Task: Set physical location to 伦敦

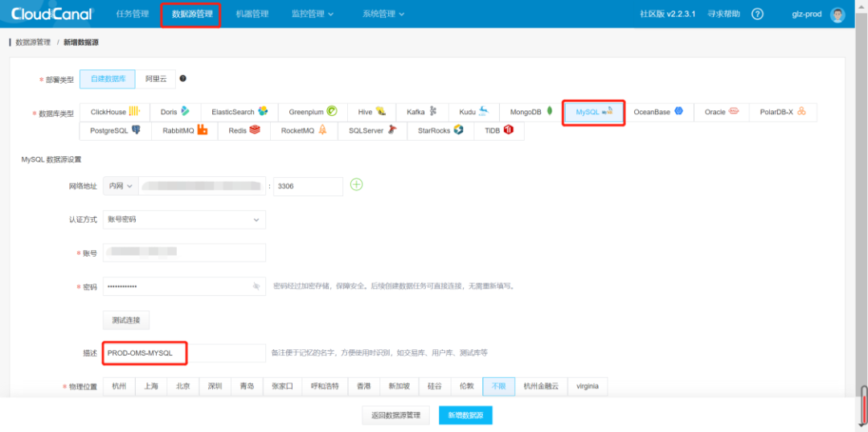Action: tap(467, 387)
